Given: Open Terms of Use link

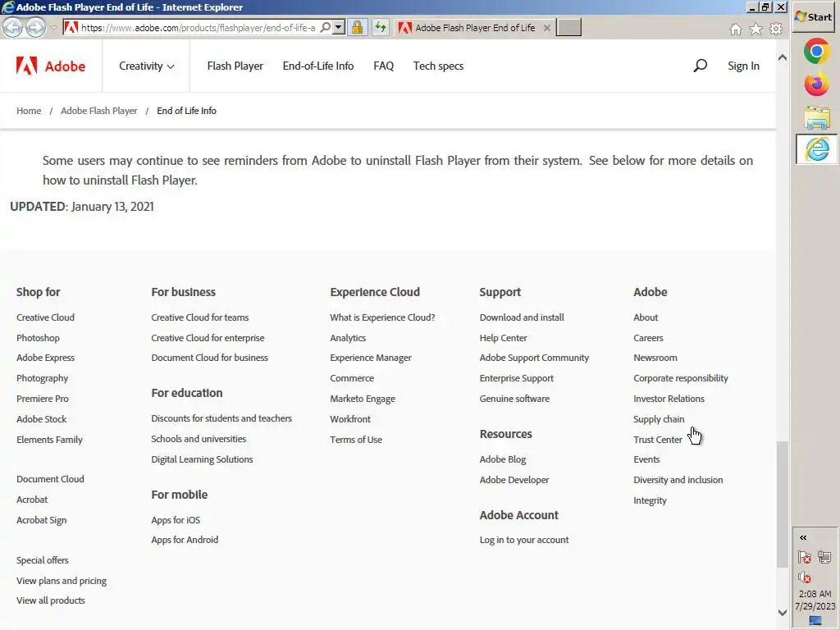Looking at the screenshot, I should [x=356, y=440].
